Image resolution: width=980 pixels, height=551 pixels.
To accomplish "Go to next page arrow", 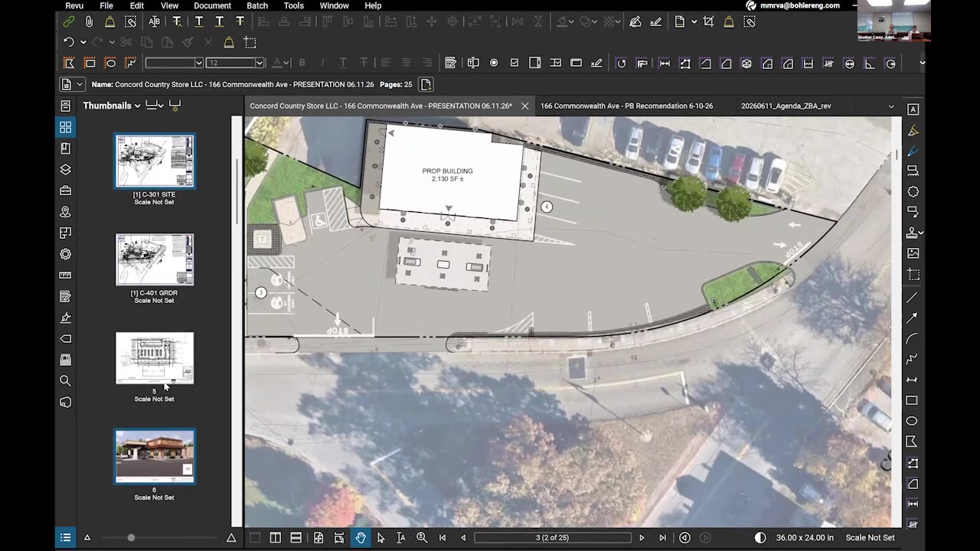I will pos(642,538).
